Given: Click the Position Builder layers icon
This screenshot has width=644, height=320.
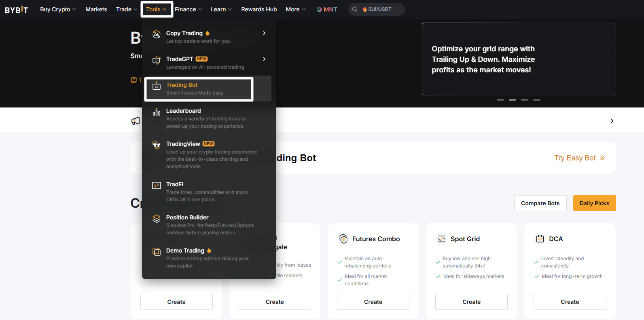Looking at the screenshot, I should (x=157, y=219).
